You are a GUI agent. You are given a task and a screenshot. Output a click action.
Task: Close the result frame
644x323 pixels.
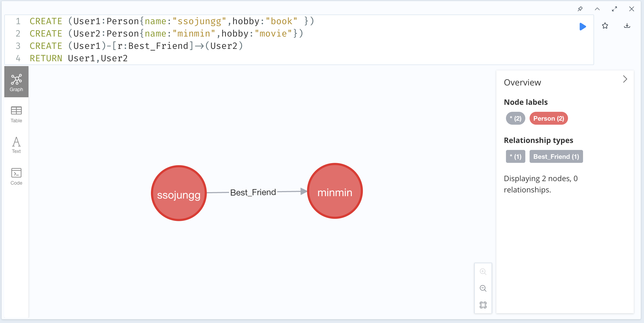click(631, 9)
